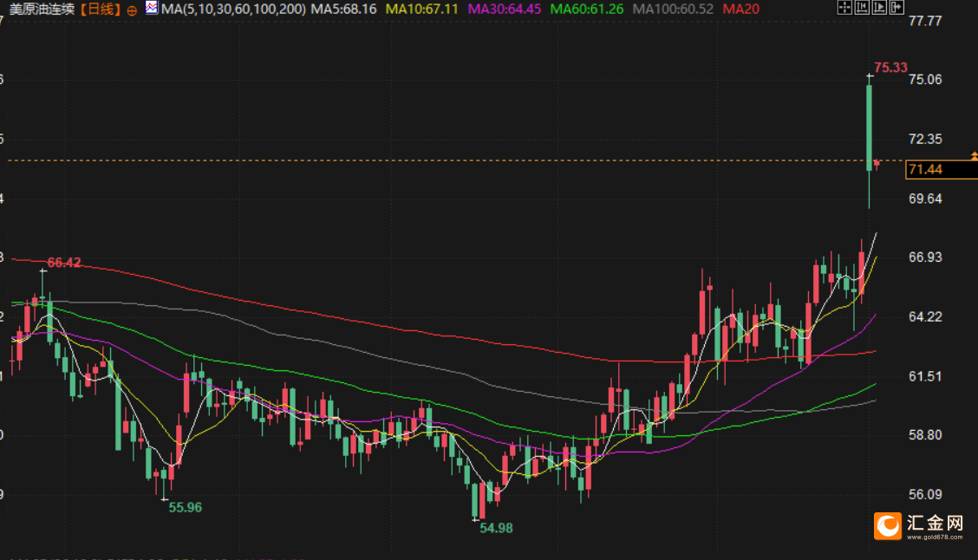The width and height of the screenshot is (978, 560).
Task: Click the 56.09 price axis label
Action: tap(925, 494)
